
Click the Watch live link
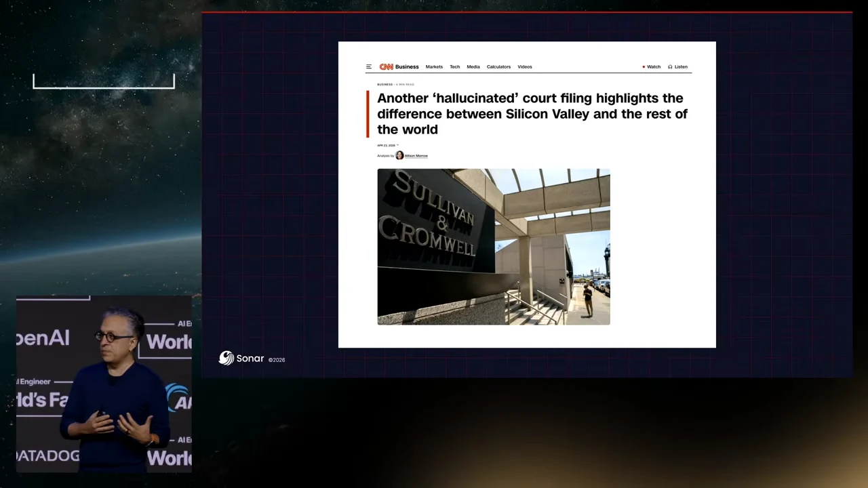pos(651,66)
